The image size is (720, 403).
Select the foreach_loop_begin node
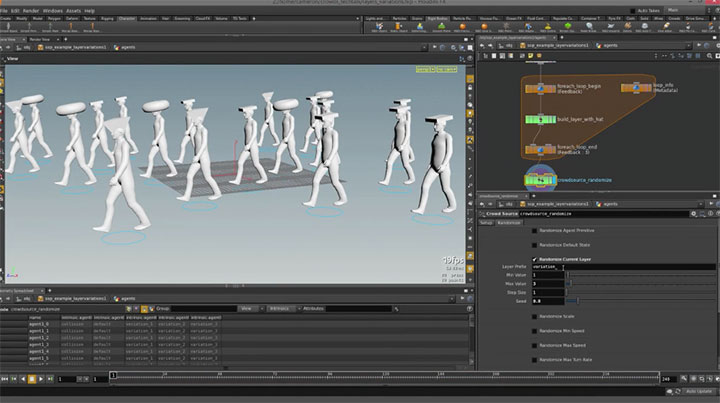[540, 89]
